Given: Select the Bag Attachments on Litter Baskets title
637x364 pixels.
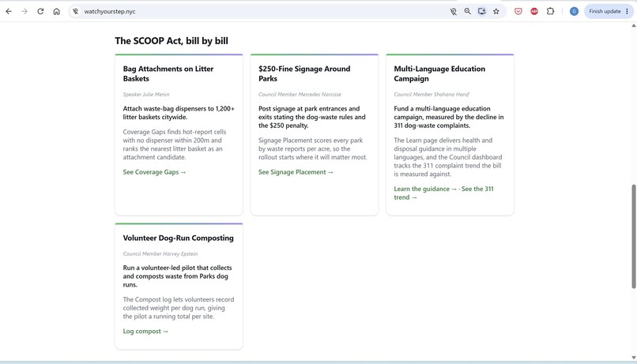Looking at the screenshot, I should click(x=168, y=74).
